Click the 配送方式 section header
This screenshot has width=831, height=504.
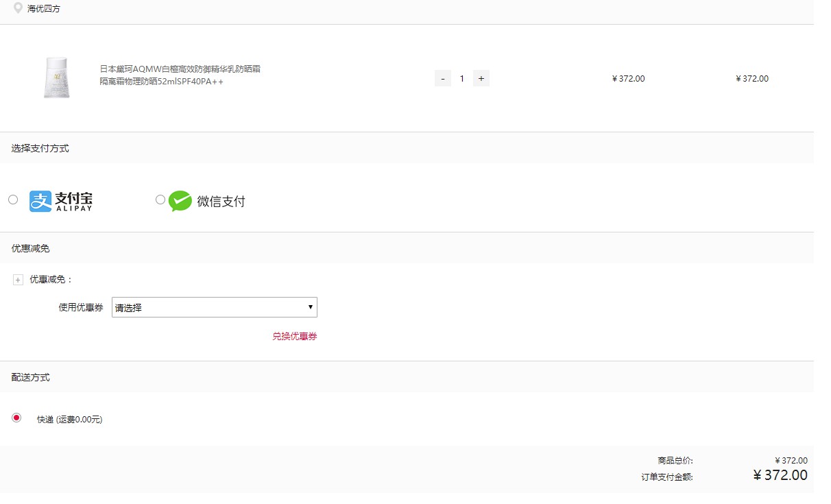(x=30, y=377)
